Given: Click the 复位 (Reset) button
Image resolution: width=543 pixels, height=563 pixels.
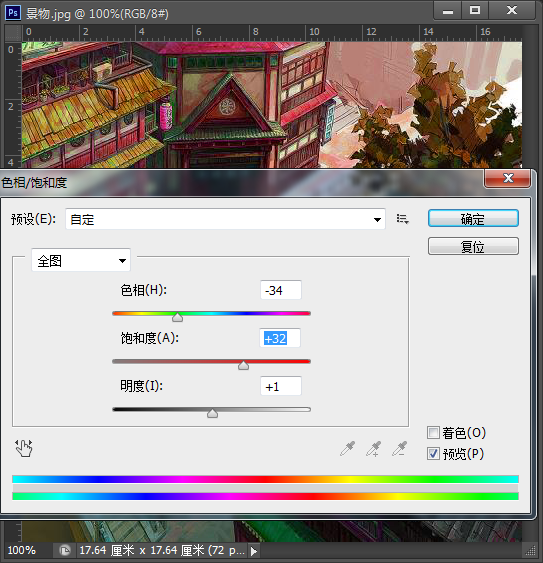Looking at the screenshot, I should (x=473, y=246).
